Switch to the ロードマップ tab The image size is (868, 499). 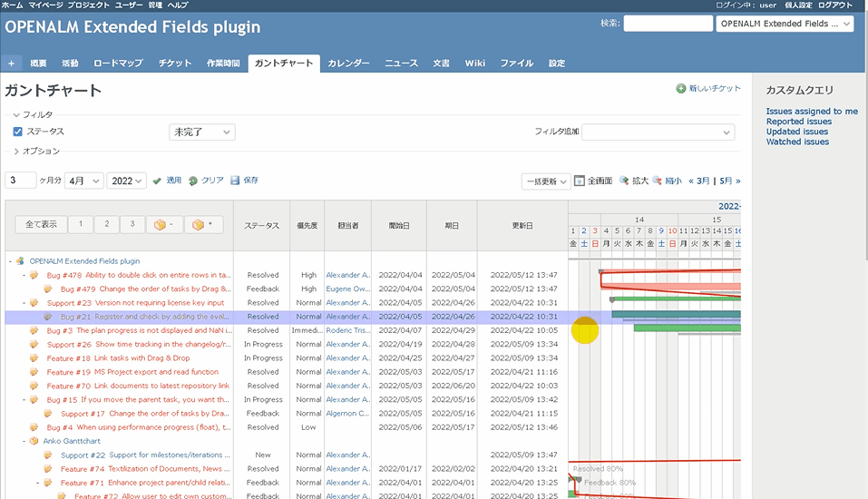(x=118, y=64)
